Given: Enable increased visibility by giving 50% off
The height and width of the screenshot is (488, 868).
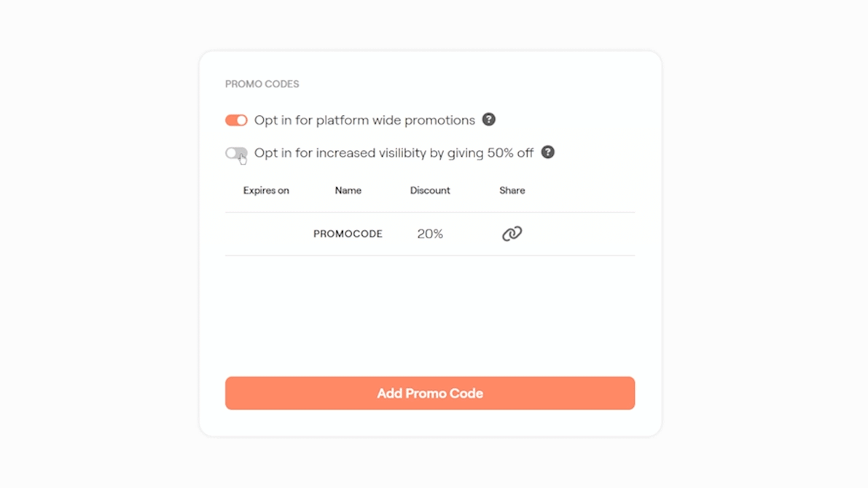Looking at the screenshot, I should [x=235, y=153].
